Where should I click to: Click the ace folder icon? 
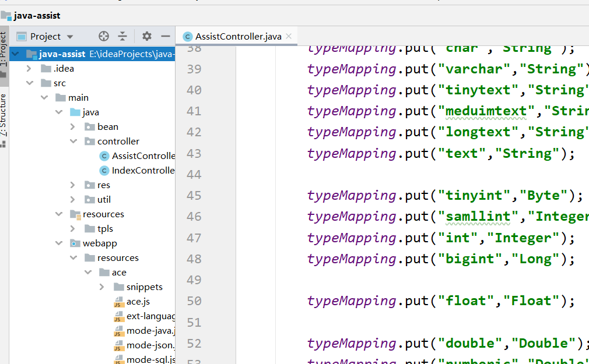pyautogui.click(x=104, y=272)
